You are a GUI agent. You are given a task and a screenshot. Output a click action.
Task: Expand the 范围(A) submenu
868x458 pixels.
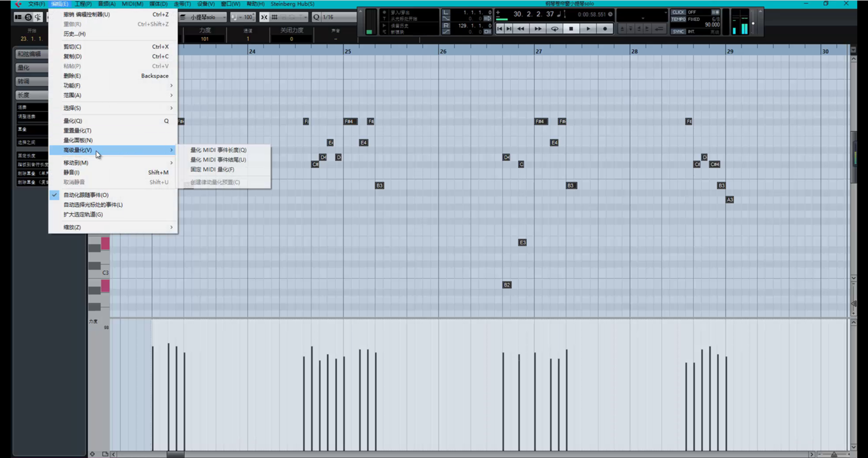click(x=113, y=95)
